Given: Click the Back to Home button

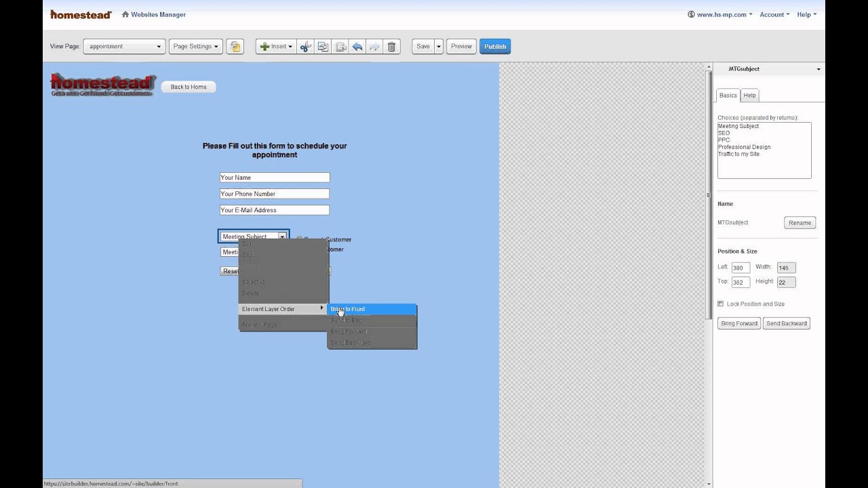Looking at the screenshot, I should (189, 87).
